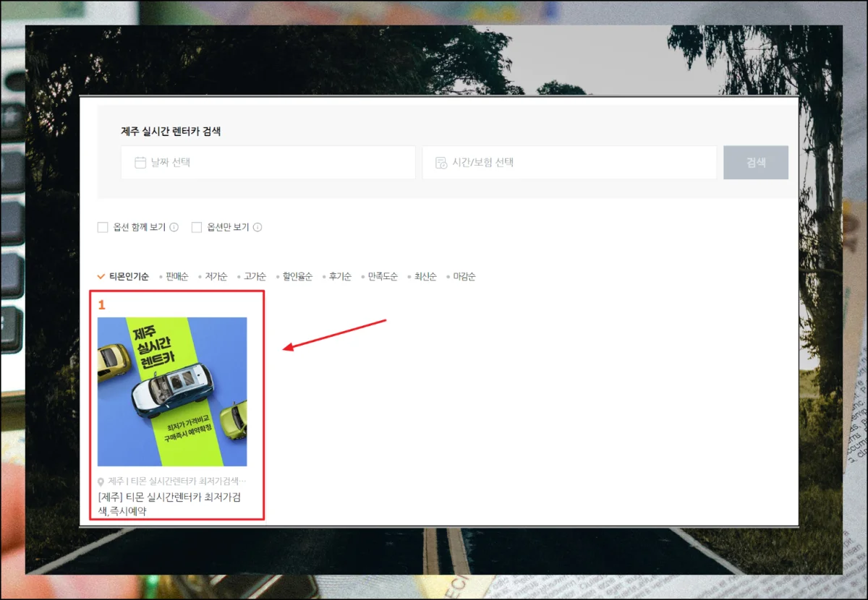Click the gray 제주 | 티몬 실시간렌터카 location text
Viewport: 868px width, 600px height.
[177, 481]
